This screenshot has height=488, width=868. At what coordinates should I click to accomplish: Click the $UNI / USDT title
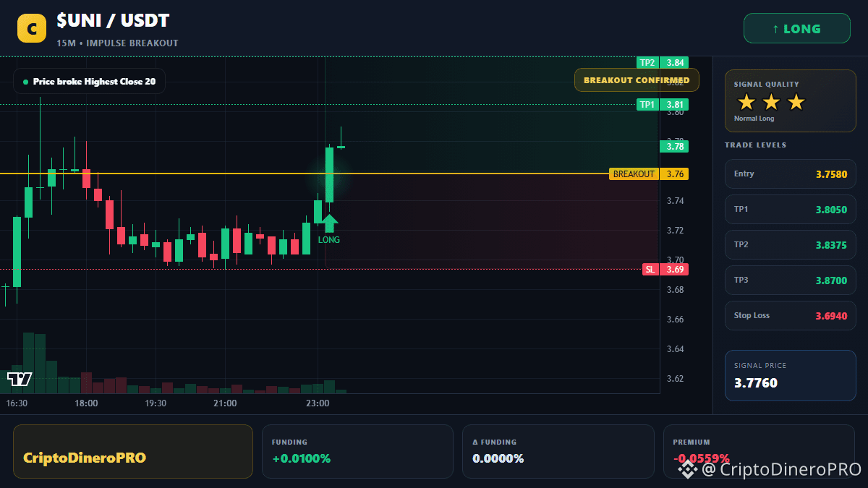click(x=113, y=21)
